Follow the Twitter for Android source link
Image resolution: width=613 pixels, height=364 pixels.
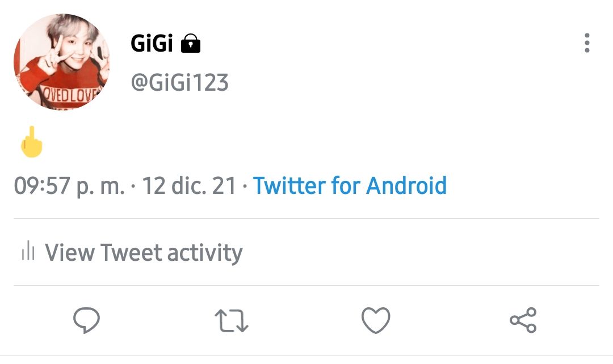350,185
